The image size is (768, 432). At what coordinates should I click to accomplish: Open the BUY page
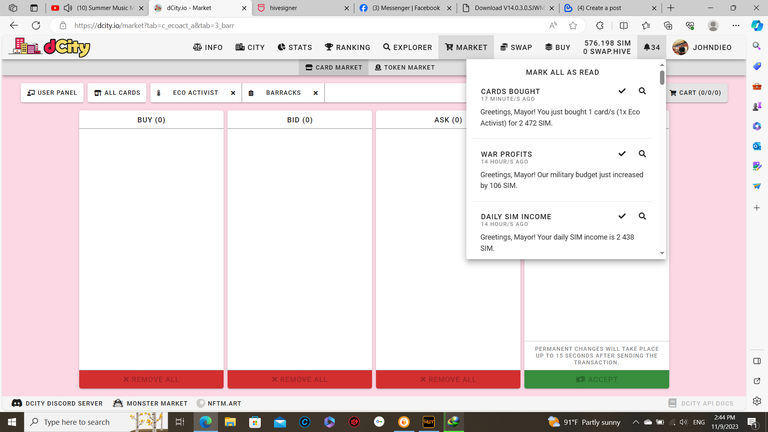coord(557,48)
